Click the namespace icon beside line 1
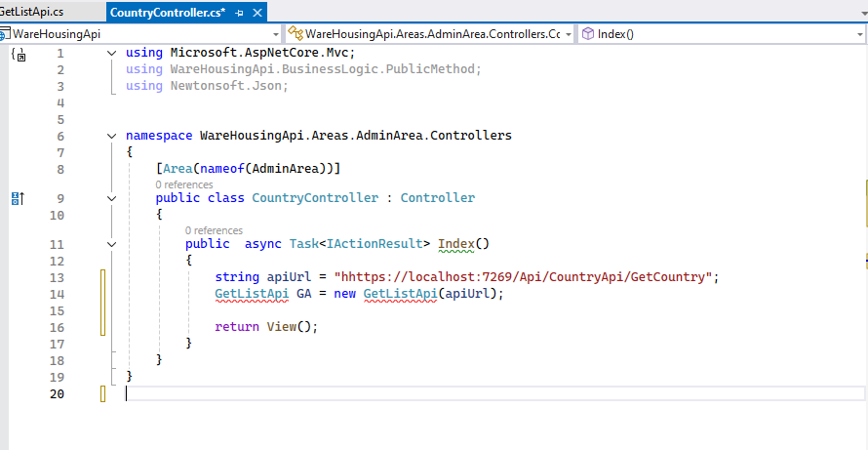868x450 pixels. pyautogui.click(x=19, y=54)
